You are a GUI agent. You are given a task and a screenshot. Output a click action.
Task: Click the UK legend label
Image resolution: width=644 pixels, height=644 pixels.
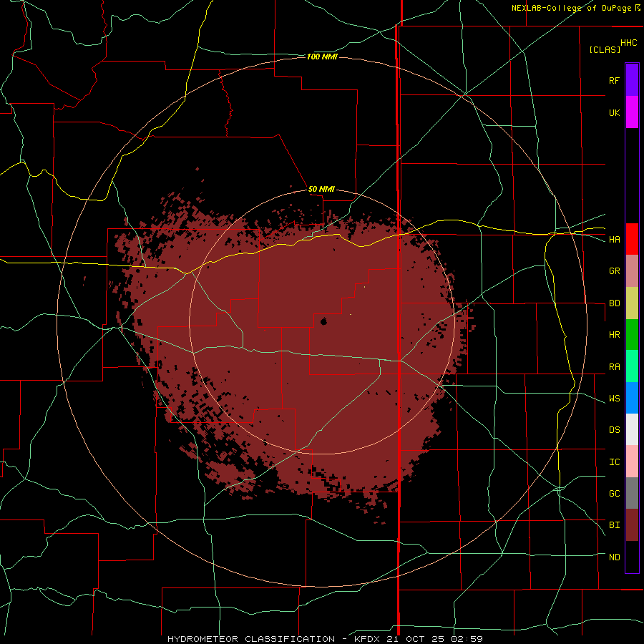coord(614,112)
